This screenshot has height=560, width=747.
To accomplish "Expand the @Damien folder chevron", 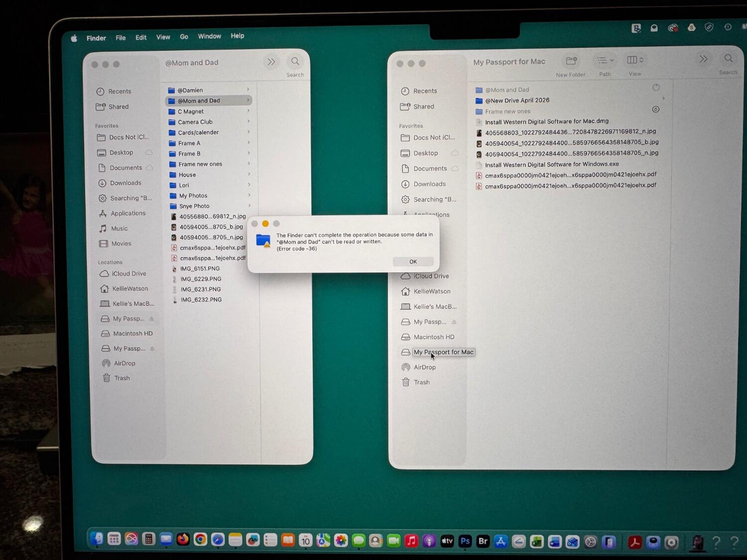I will click(248, 90).
